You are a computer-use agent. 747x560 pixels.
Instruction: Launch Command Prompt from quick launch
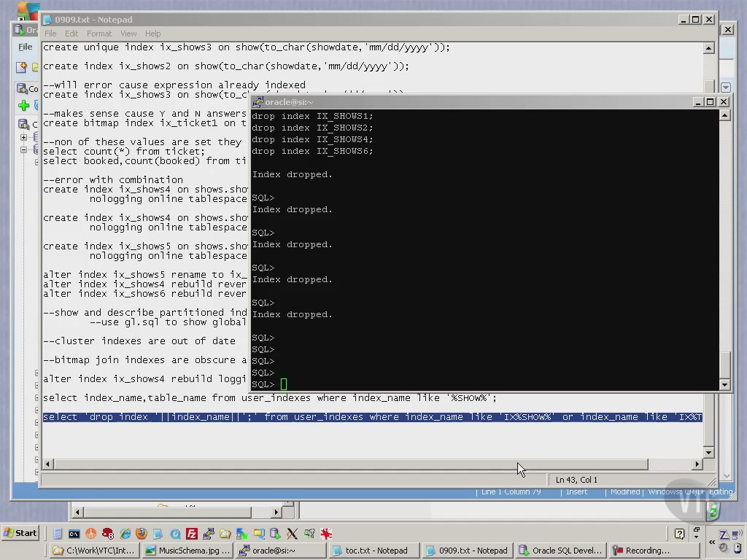point(74,534)
